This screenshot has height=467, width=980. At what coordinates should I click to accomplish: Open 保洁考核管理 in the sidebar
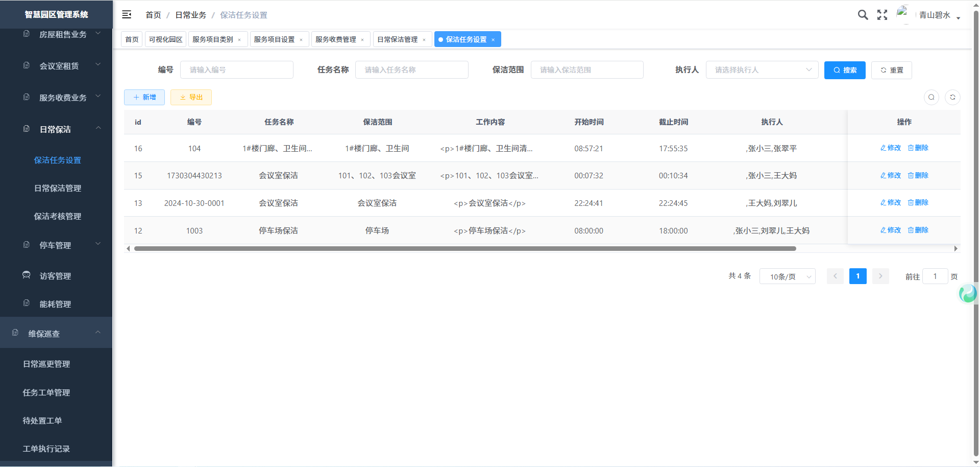(x=58, y=216)
